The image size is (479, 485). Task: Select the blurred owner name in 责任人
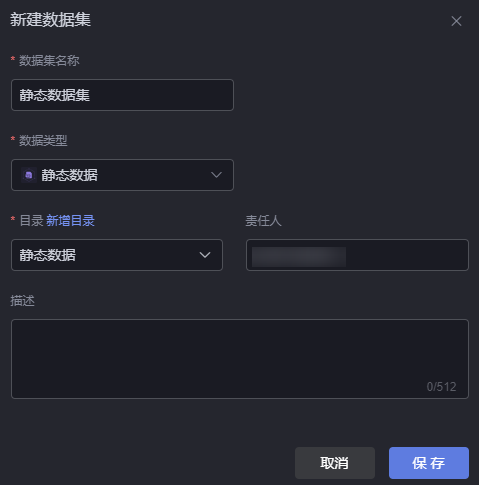[299, 257]
